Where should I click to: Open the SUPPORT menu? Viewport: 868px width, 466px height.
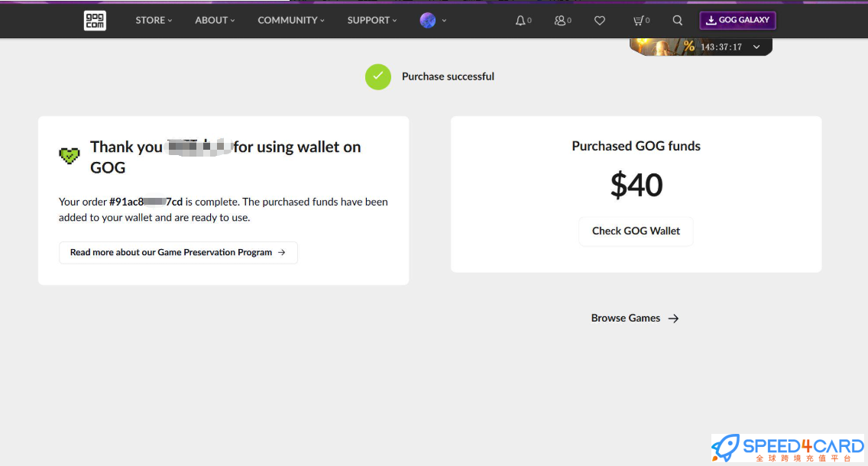click(372, 21)
